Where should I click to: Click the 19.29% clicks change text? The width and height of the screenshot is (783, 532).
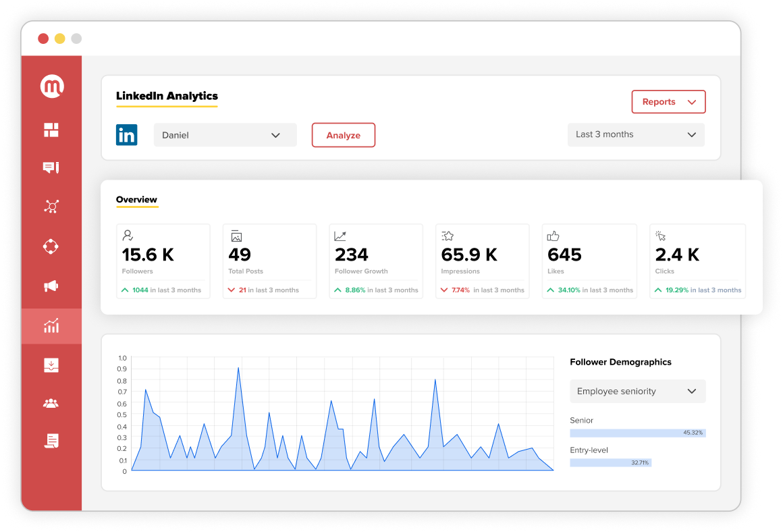tap(703, 290)
